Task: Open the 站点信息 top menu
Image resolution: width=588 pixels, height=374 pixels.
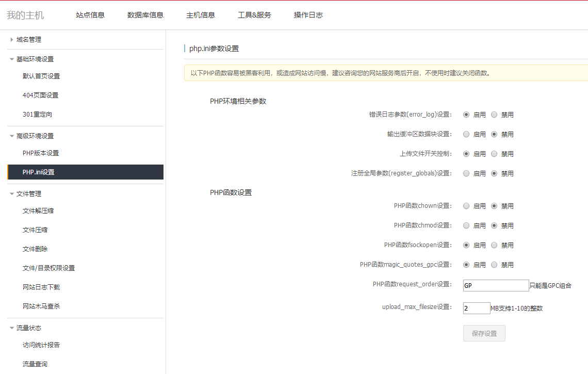Action: tap(90, 15)
